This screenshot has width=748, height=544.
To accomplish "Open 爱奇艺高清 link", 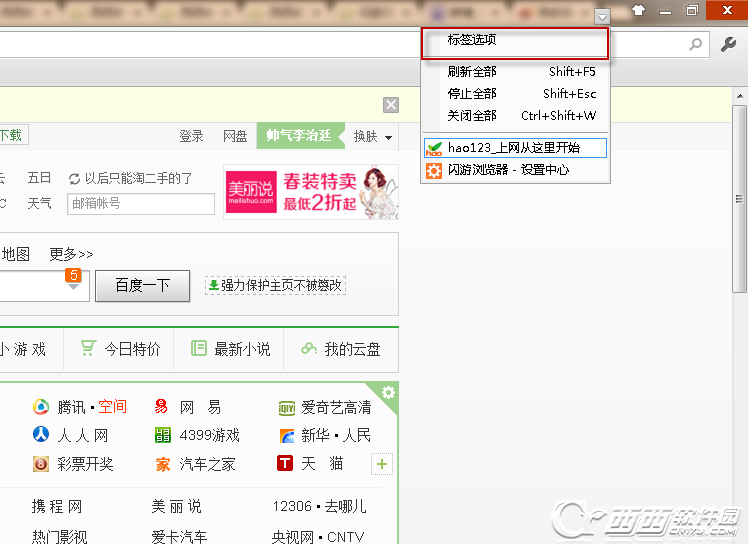I will tap(336, 407).
